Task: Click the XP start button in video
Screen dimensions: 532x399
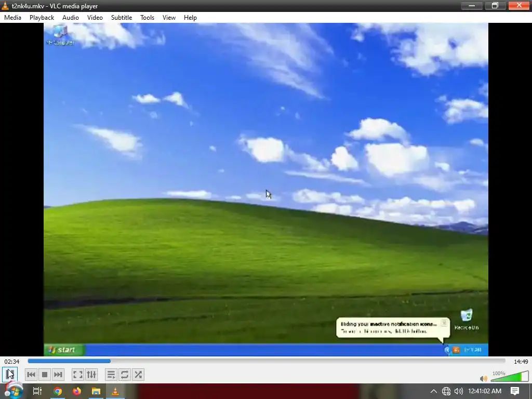Action: 64,350
